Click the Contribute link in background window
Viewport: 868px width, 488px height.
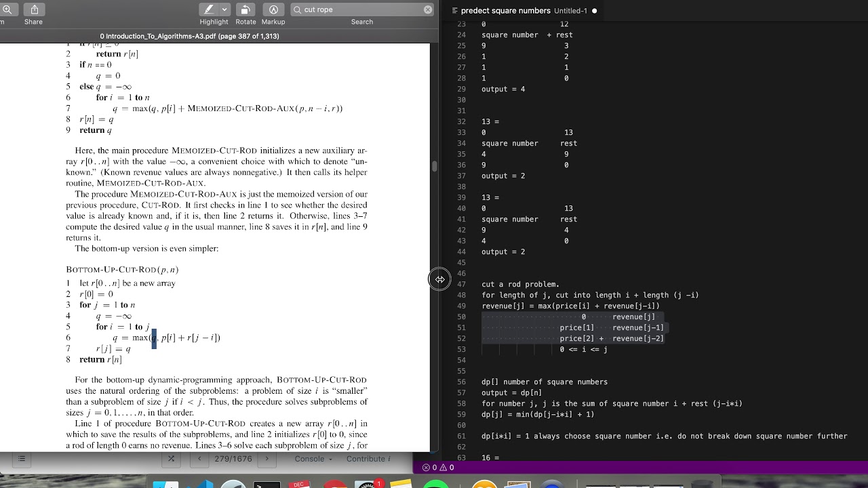[x=368, y=459]
